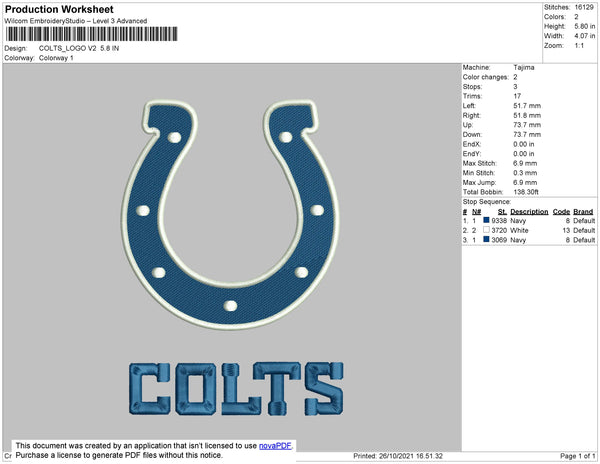Click the 'Description' column header

point(529,212)
